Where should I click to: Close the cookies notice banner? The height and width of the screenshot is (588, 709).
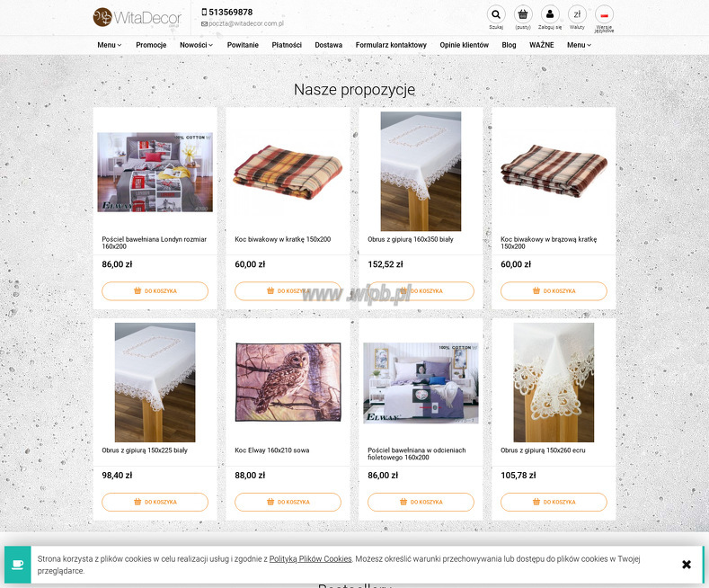(x=687, y=565)
